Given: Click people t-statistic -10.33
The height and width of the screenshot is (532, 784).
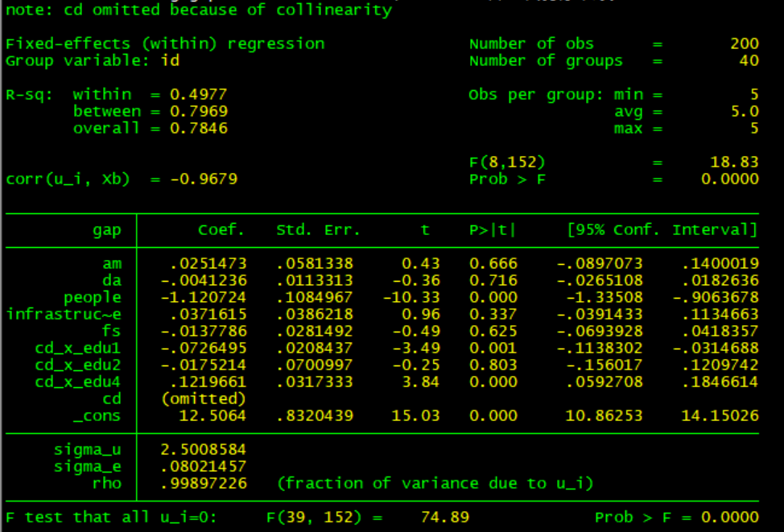Looking at the screenshot, I should click(x=411, y=298).
